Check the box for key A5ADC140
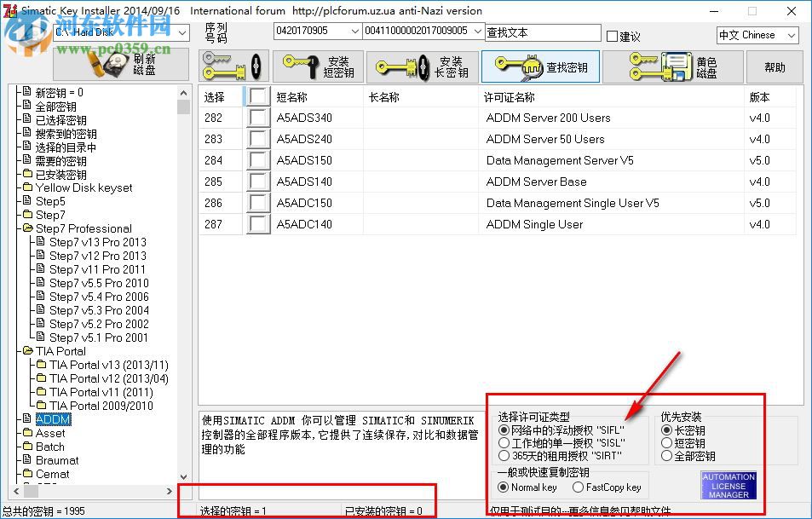This screenshot has height=519, width=812. tap(258, 224)
